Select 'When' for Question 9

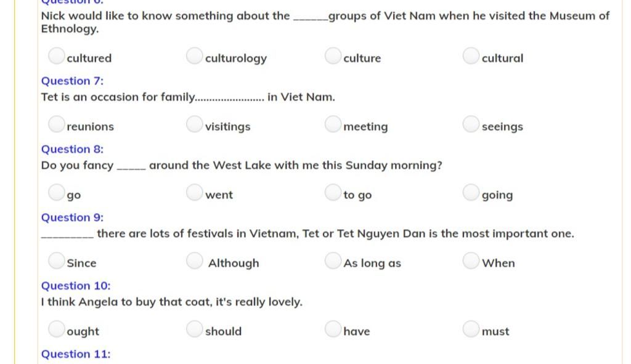click(471, 261)
